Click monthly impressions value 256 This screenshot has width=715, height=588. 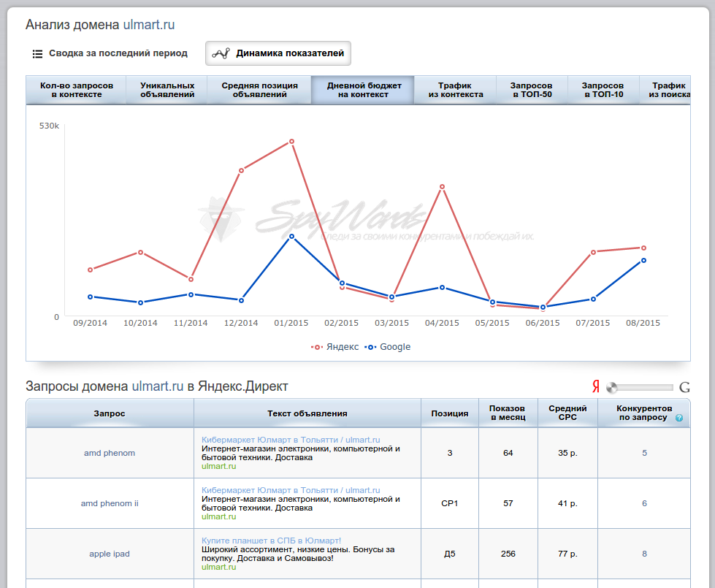pyautogui.click(x=508, y=554)
